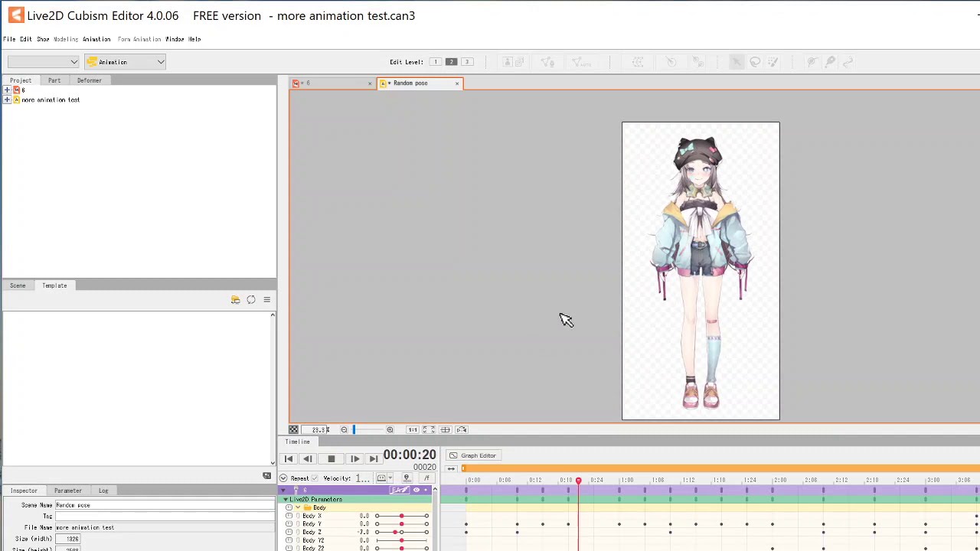Click the canvas zoom slider

pos(367,429)
